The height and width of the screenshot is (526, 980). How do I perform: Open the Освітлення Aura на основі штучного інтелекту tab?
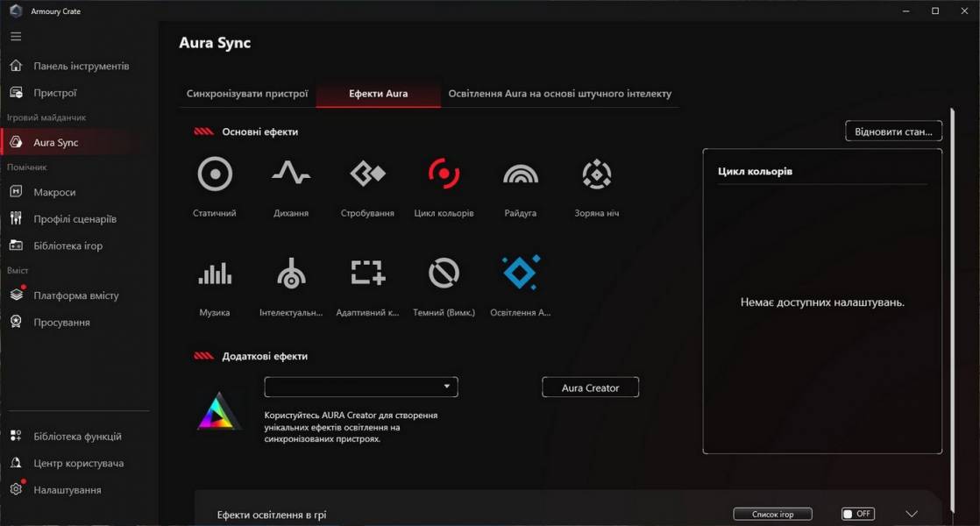(560, 94)
